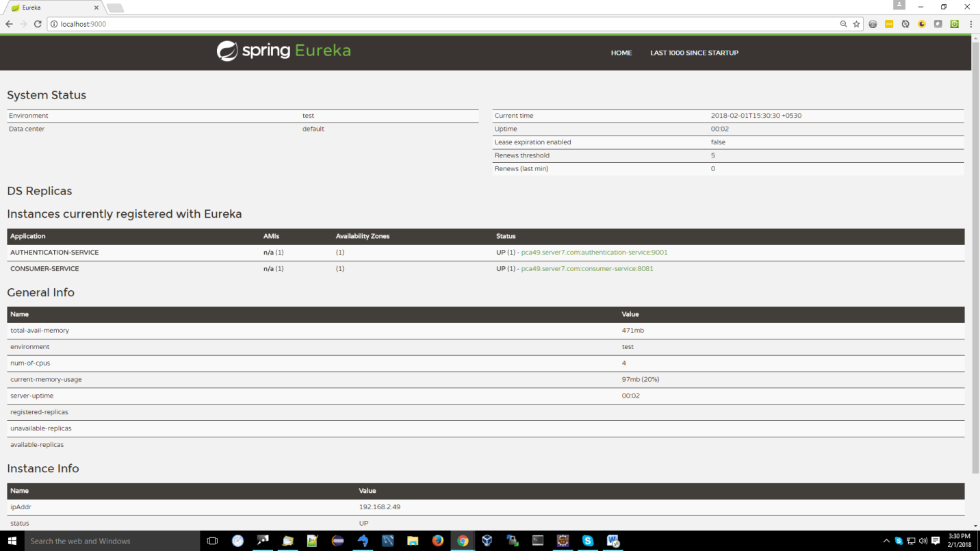Screen dimensions: 980x551
Task: Open LAST 1000 SINCE STARTUP page
Action: (x=694, y=53)
